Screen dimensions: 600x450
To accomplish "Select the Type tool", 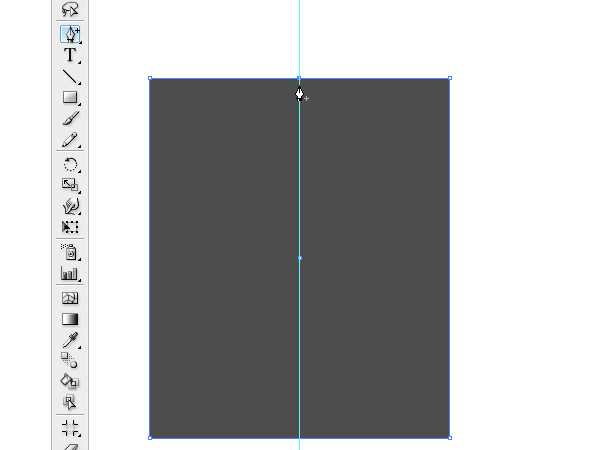I will pyautogui.click(x=70, y=55).
